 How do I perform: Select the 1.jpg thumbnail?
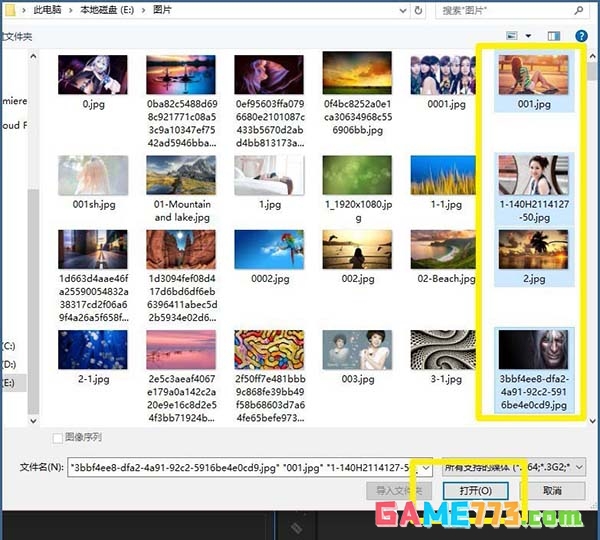pos(269,175)
